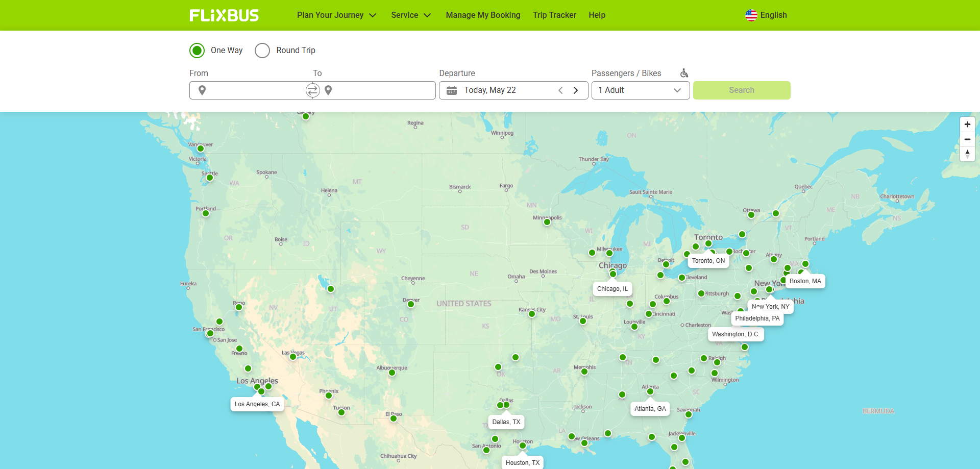This screenshot has width=980, height=469.
Task: Click the Denver station marker
Action: (411, 304)
